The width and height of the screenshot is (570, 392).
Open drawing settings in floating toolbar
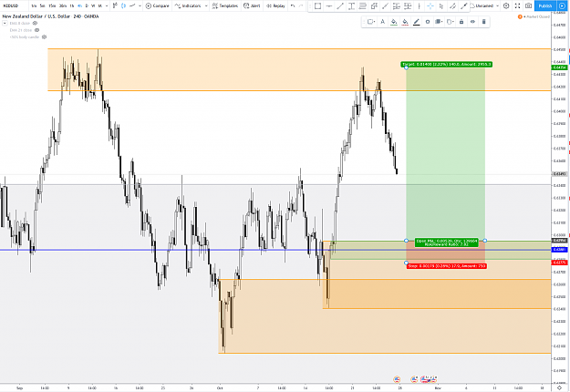(428, 22)
